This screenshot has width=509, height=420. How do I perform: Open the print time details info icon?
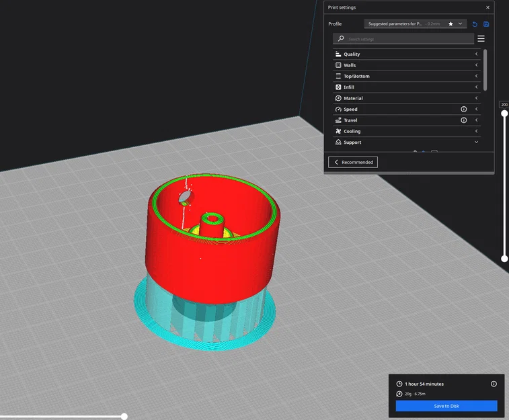click(x=494, y=384)
